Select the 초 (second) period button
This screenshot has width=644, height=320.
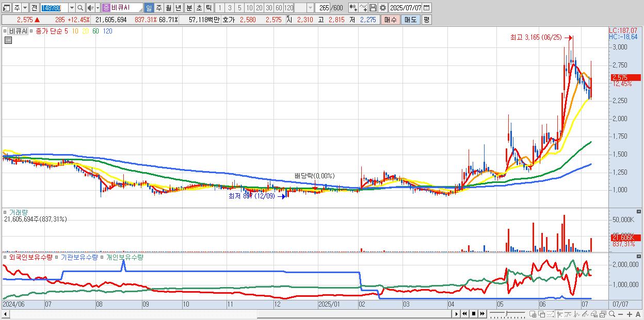(x=199, y=8)
